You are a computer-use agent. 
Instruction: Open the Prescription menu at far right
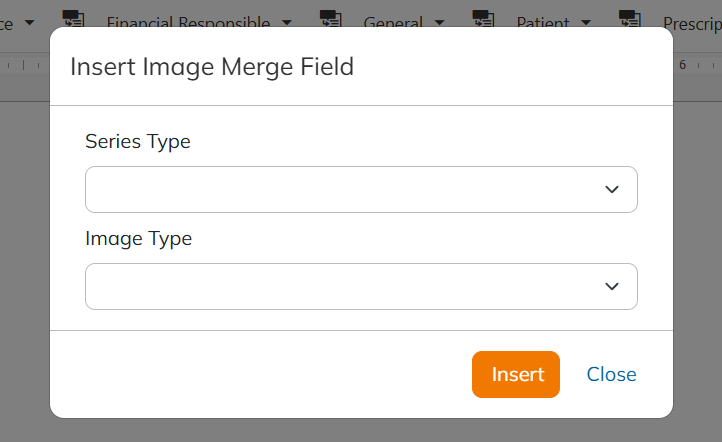(x=692, y=23)
